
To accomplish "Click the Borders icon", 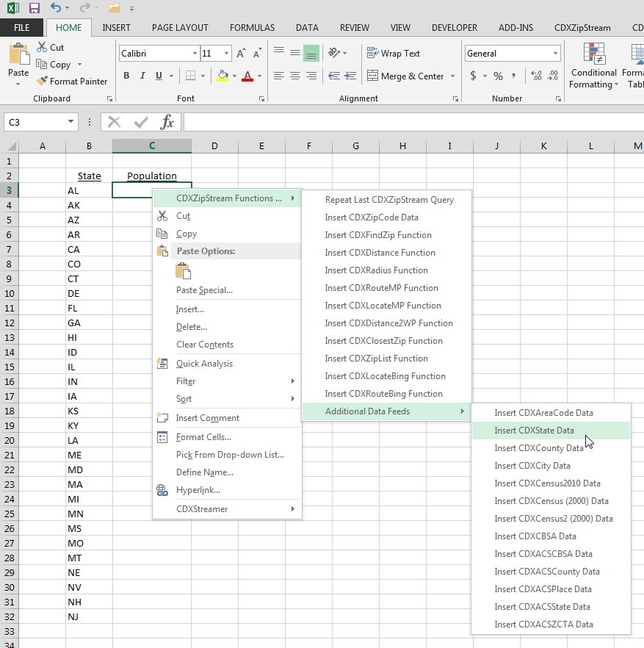I will tap(190, 76).
